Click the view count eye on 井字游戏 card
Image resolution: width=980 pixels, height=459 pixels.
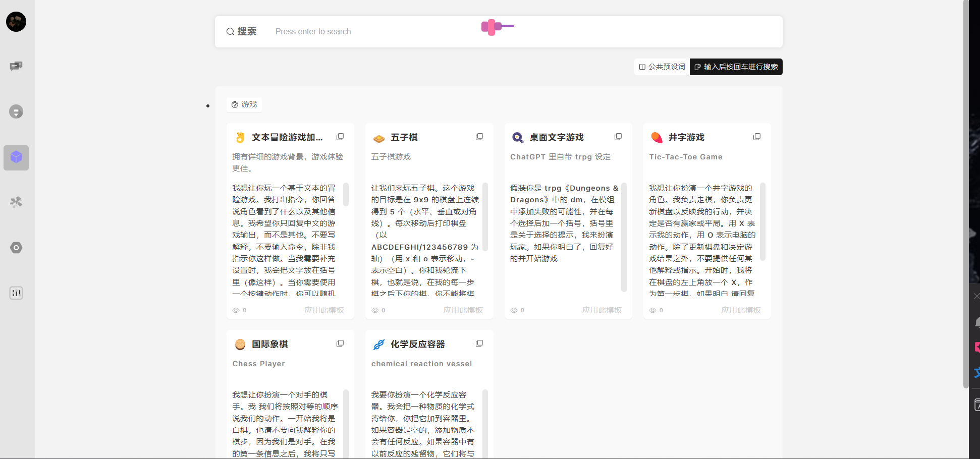coord(652,310)
